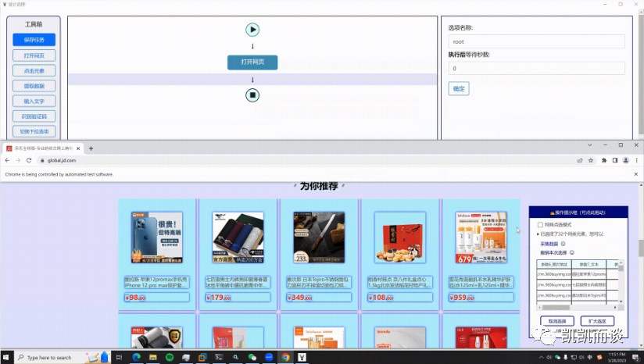Click the stop end node in flowchart
The image size is (644, 364).
coord(252,95)
